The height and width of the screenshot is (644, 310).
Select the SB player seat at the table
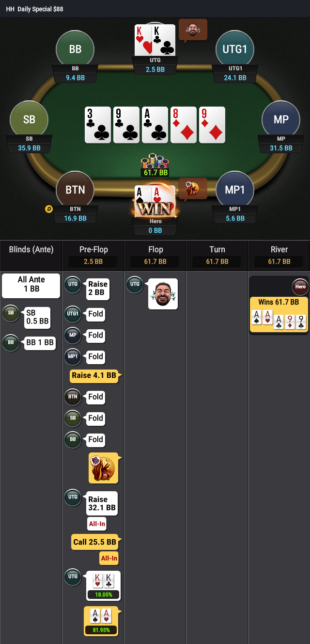pos(29,120)
